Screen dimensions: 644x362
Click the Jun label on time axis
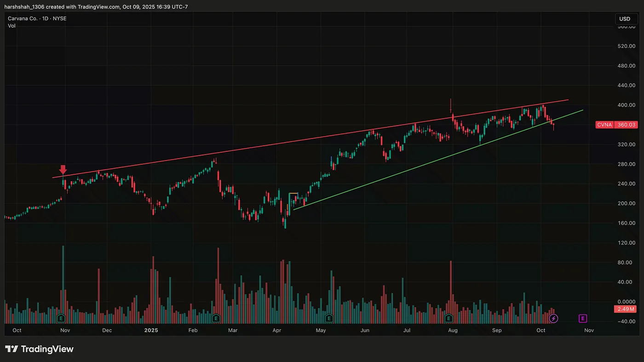point(365,330)
